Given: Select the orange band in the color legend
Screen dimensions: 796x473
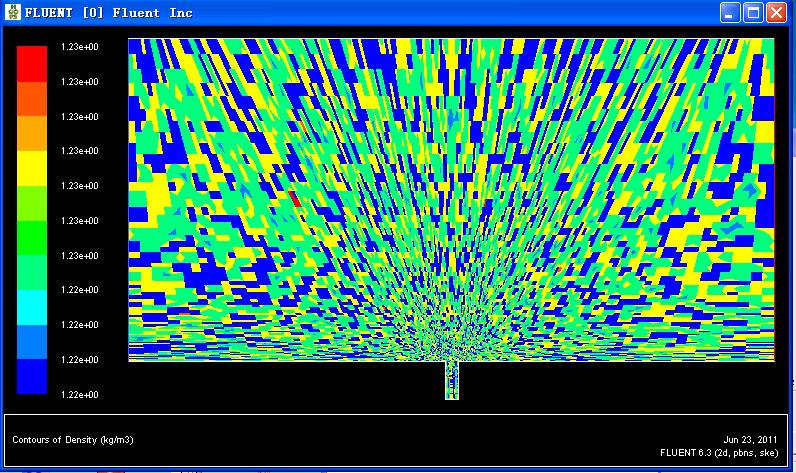Looking at the screenshot, I should point(32,133).
